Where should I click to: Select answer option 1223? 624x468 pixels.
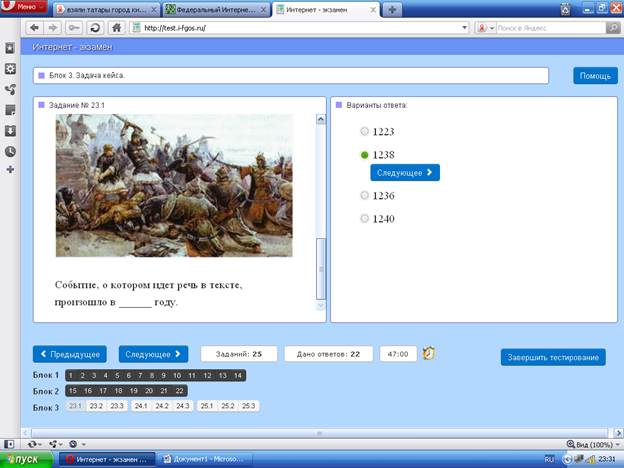pos(364,131)
